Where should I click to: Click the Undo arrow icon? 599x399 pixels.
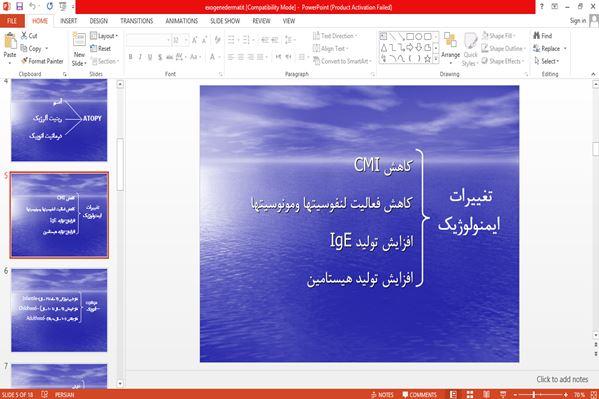[33, 6]
